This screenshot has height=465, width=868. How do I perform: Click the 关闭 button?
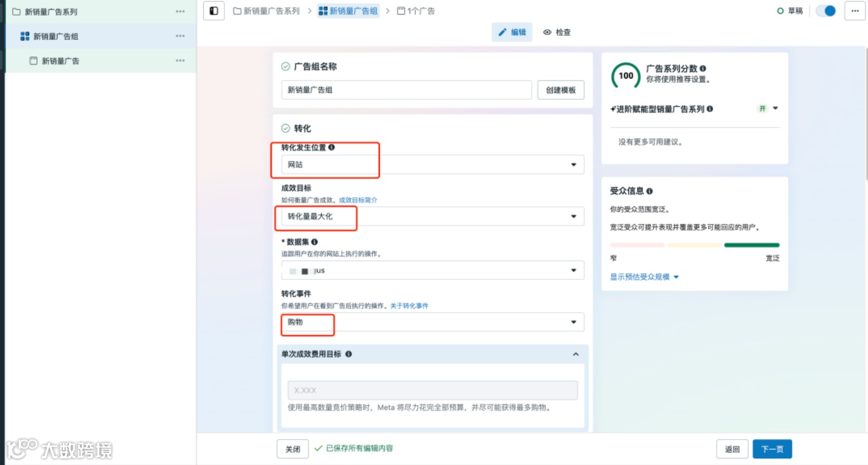pyautogui.click(x=293, y=449)
